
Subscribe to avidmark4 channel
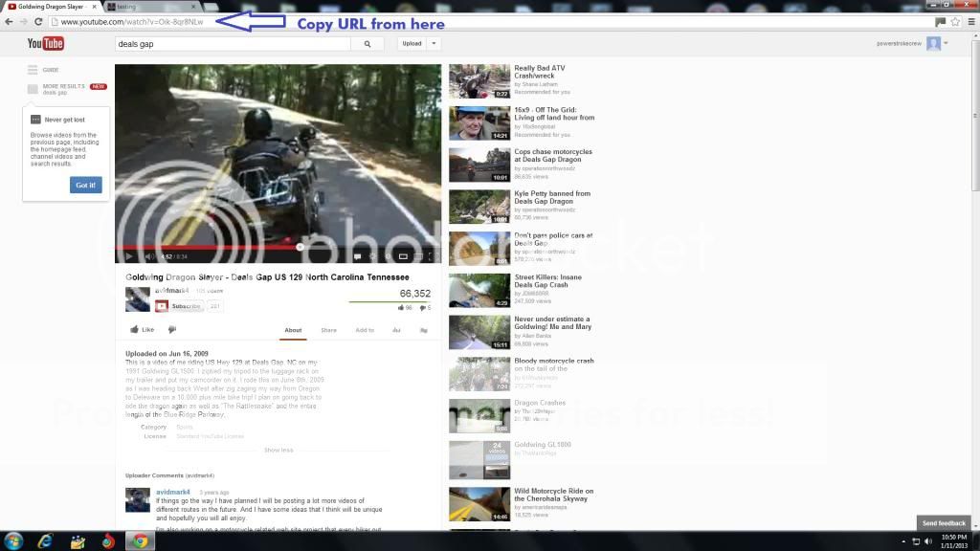coord(180,306)
